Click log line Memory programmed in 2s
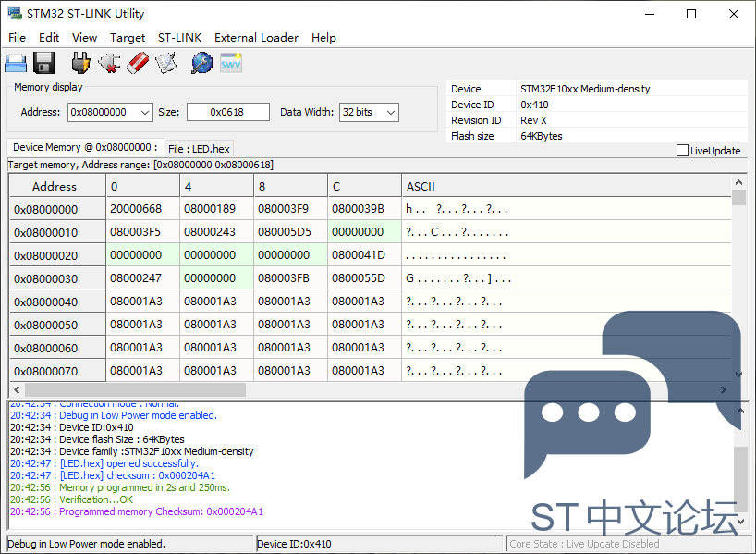756x554 pixels. click(120, 487)
